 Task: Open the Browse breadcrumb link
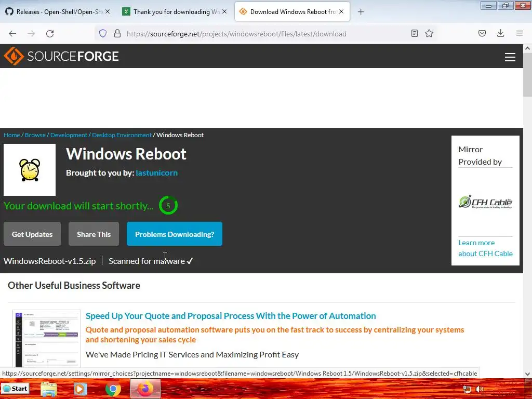pyautogui.click(x=35, y=135)
